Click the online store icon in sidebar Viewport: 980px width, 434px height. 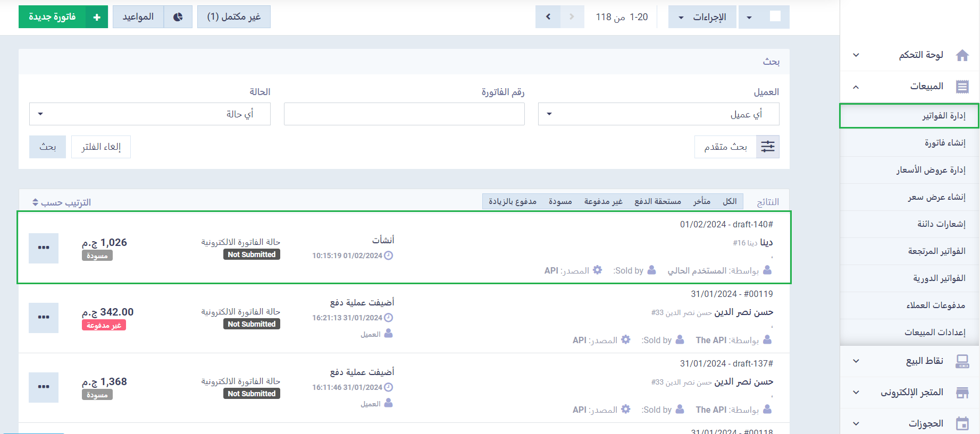point(962,393)
